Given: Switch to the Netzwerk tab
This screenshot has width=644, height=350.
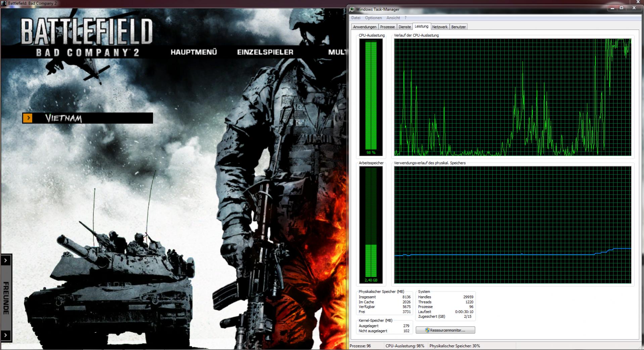Looking at the screenshot, I should pyautogui.click(x=440, y=27).
